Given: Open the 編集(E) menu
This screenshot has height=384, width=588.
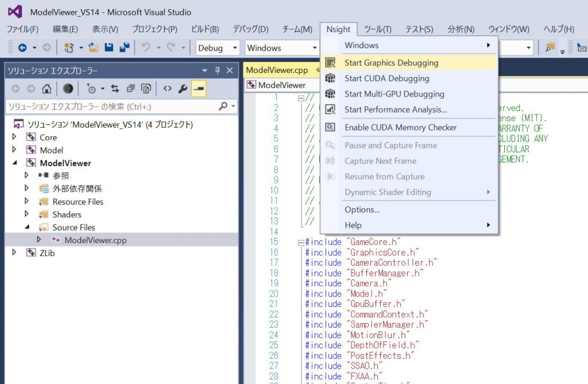Looking at the screenshot, I should 65,29.
